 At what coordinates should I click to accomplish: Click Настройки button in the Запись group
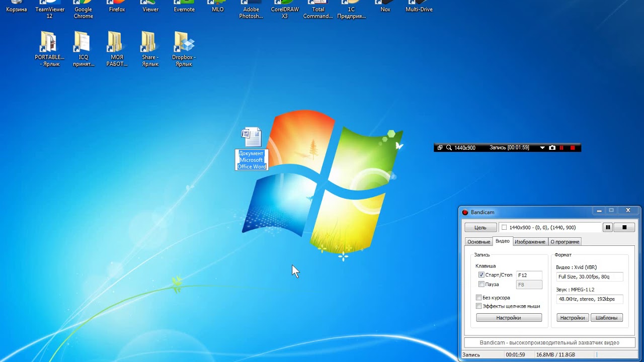pos(509,318)
